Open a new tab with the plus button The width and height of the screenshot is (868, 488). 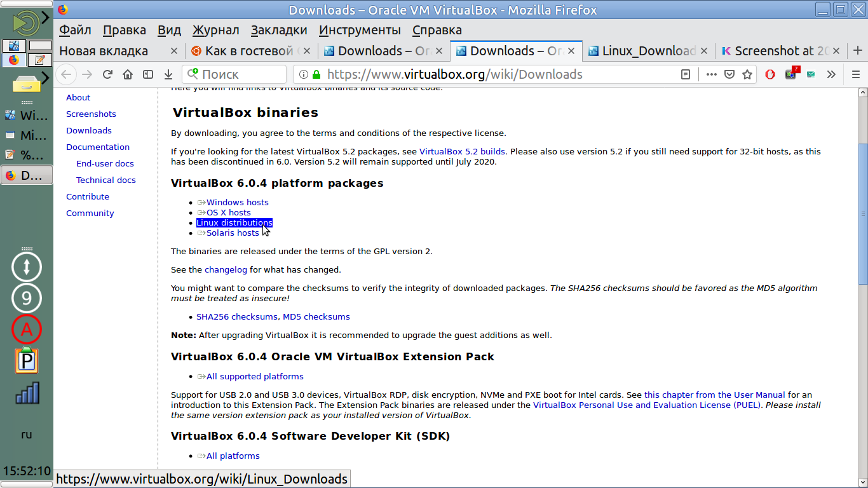point(858,51)
